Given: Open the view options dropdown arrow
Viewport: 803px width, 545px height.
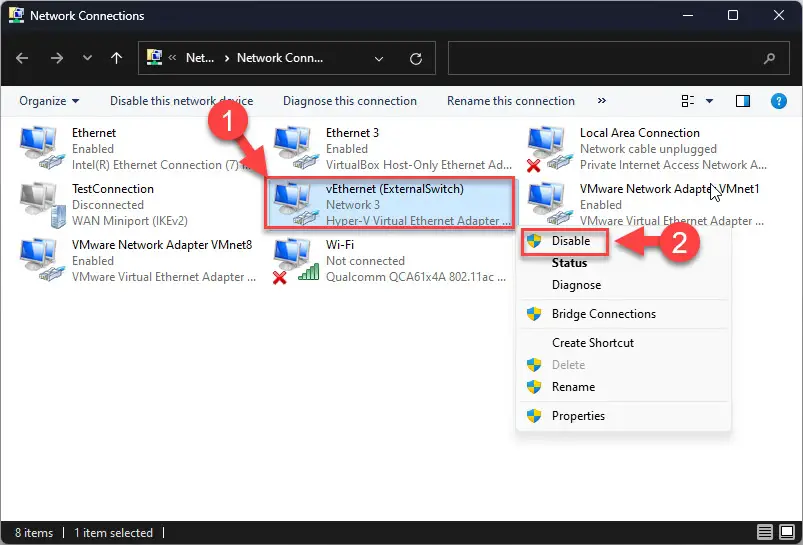Looking at the screenshot, I should (x=709, y=101).
